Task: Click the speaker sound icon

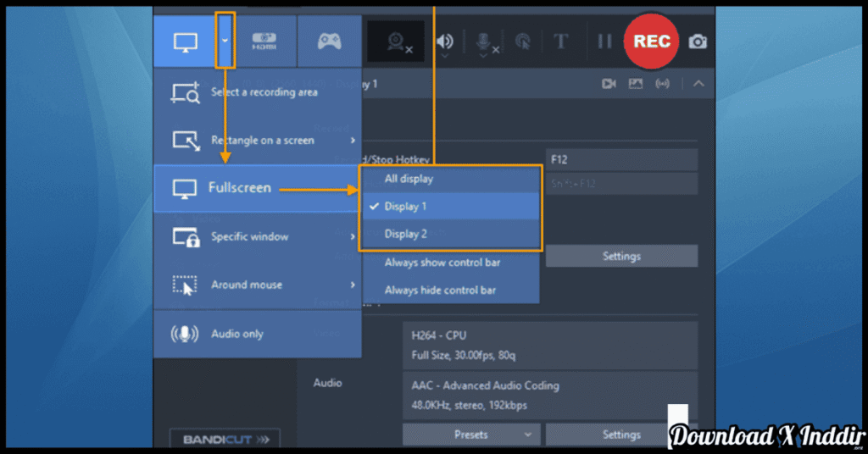Action: click(444, 42)
